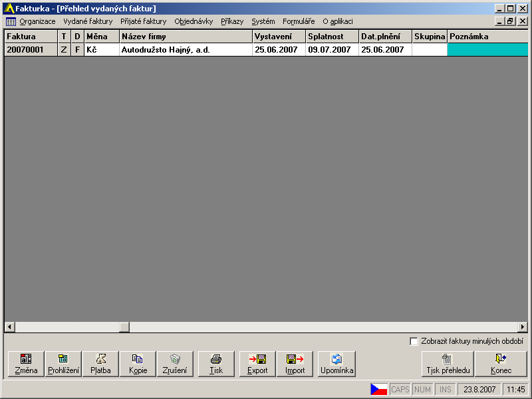
Task: Click the empty Skupina cell of invoice 20070001
Action: click(x=430, y=50)
